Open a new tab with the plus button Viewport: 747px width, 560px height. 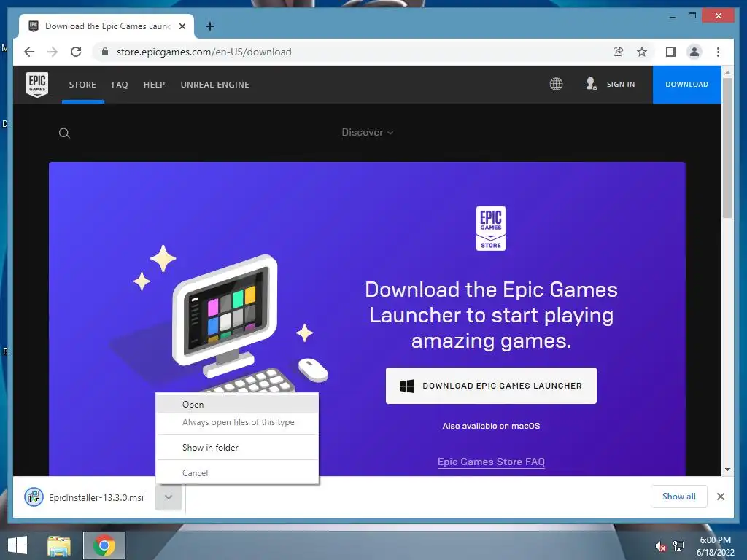[x=209, y=26]
